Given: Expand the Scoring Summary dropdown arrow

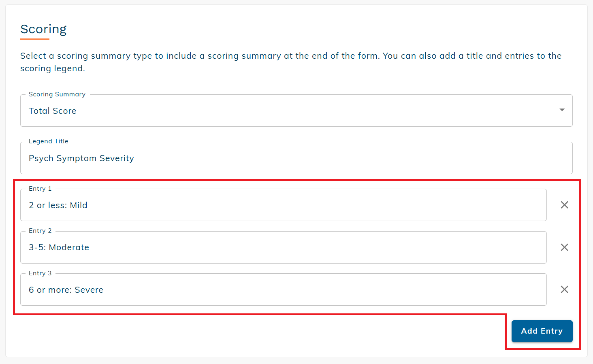Looking at the screenshot, I should 562,110.
